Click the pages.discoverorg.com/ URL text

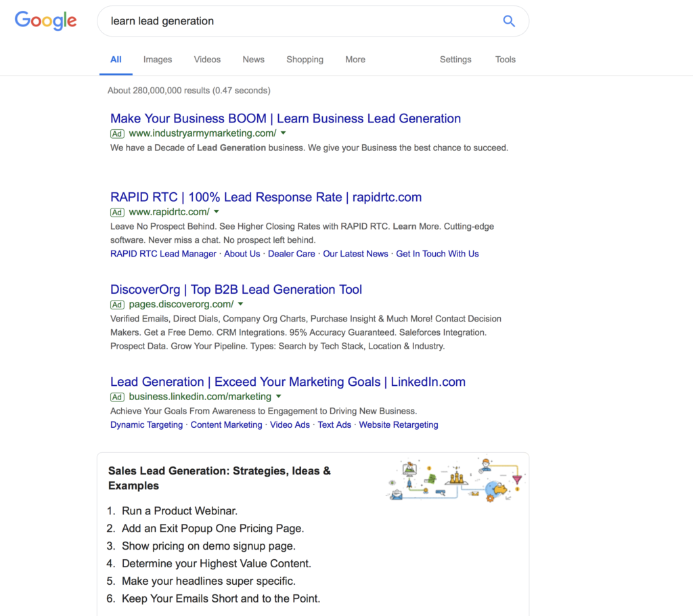tap(181, 304)
